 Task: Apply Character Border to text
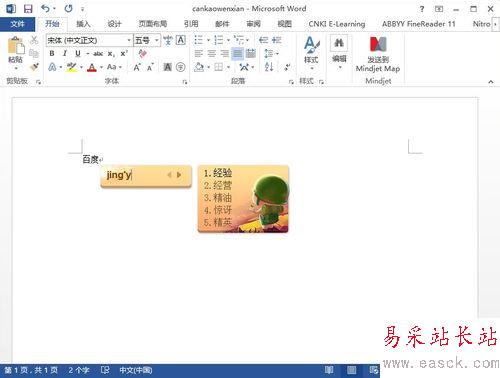[x=181, y=40]
